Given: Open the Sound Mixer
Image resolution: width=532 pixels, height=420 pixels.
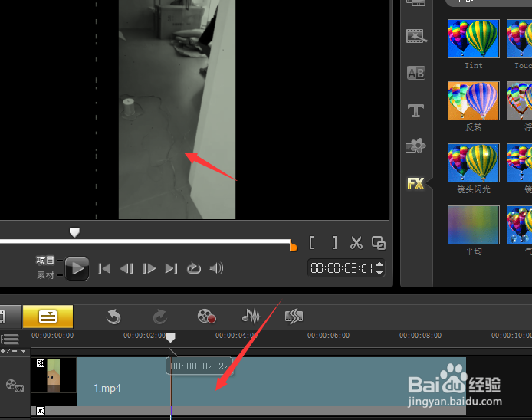Looking at the screenshot, I should [252, 316].
